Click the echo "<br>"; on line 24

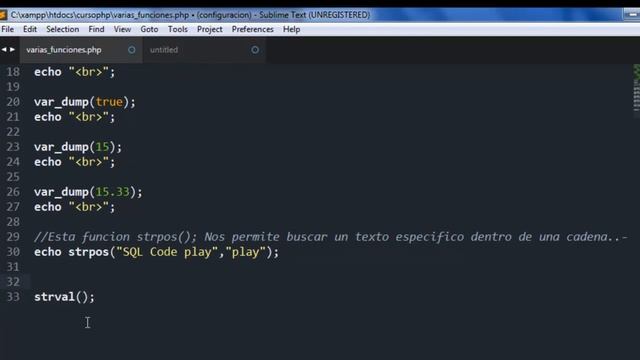click(74, 162)
